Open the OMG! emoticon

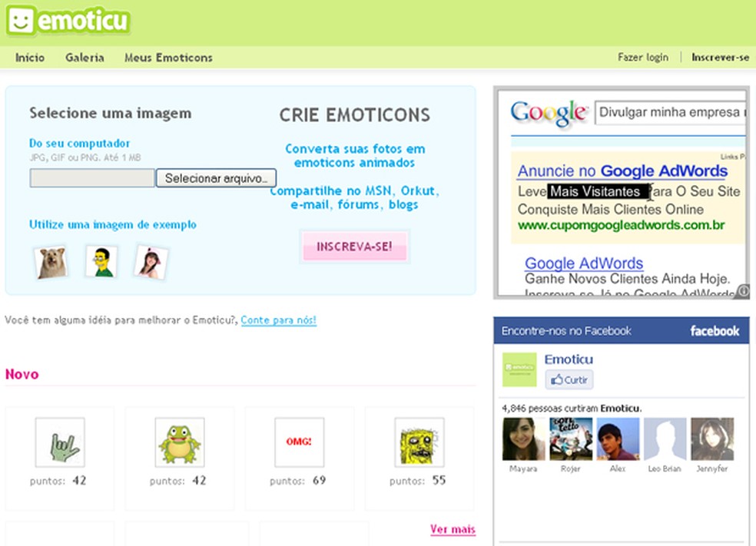(300, 442)
